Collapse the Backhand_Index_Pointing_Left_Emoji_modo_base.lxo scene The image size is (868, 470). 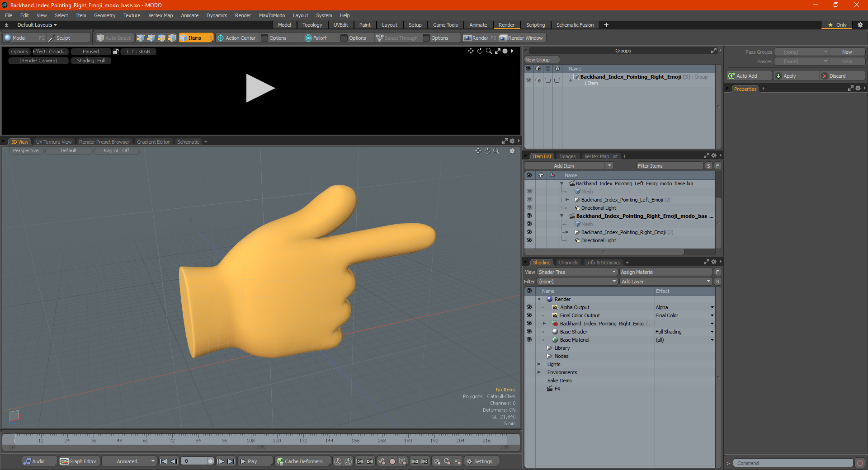point(562,183)
